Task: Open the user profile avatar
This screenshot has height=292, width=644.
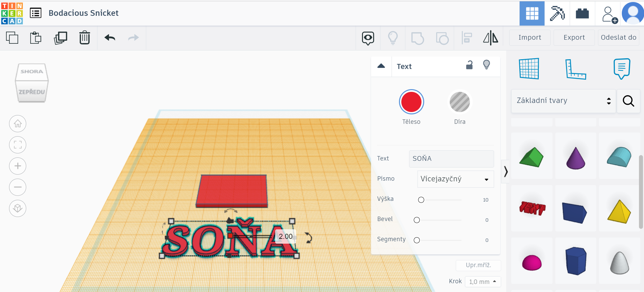Action: (633, 13)
